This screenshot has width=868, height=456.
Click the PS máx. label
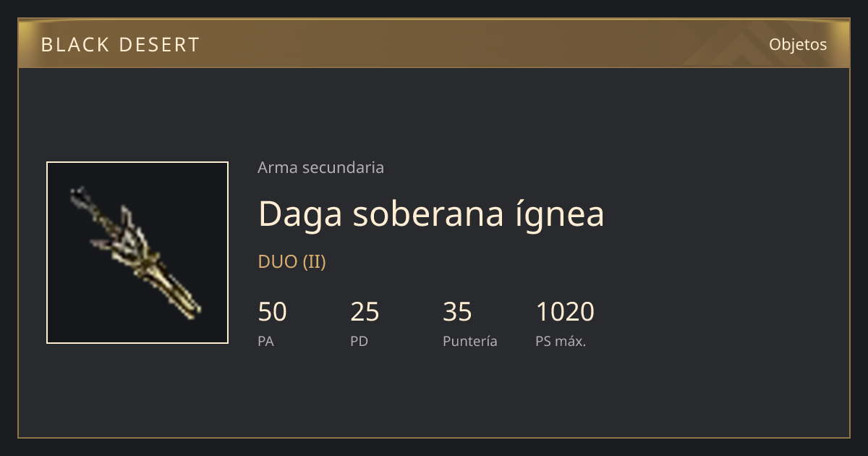point(561,341)
